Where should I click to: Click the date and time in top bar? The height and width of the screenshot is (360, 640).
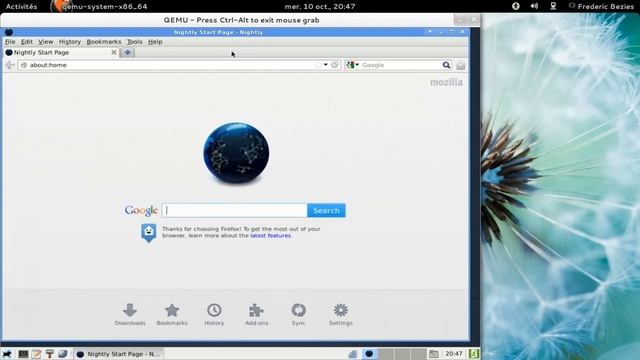(320, 6)
